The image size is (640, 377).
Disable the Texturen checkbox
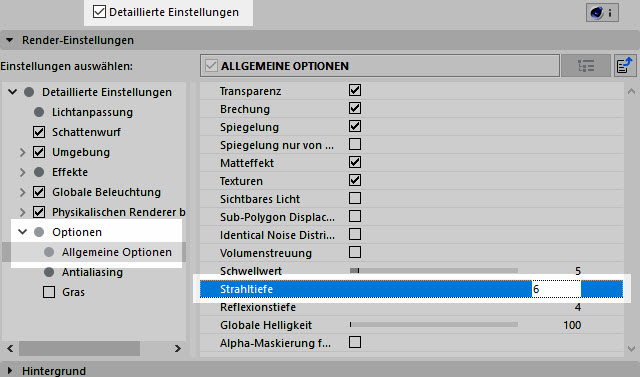point(355,180)
